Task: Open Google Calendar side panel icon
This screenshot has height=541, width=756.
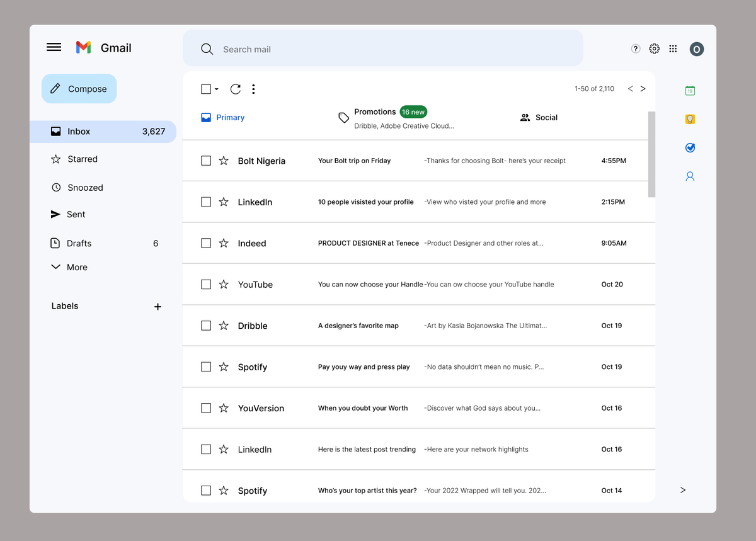Action: [690, 91]
